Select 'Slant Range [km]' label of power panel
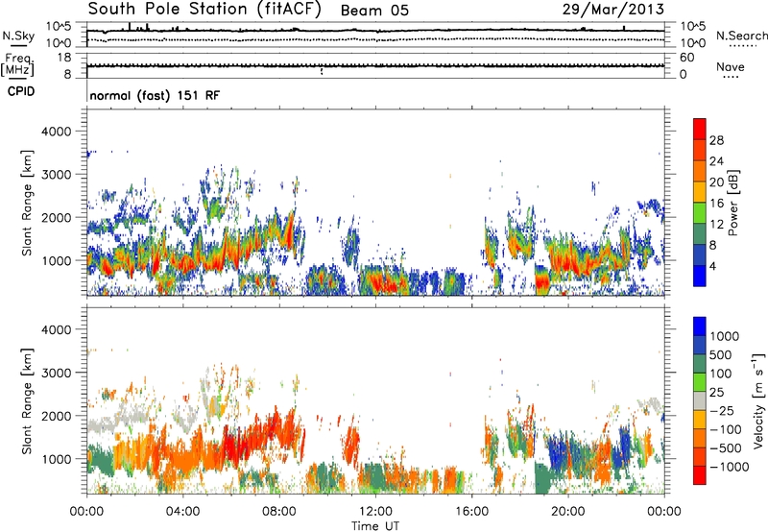The image size is (768, 532). click(x=27, y=203)
